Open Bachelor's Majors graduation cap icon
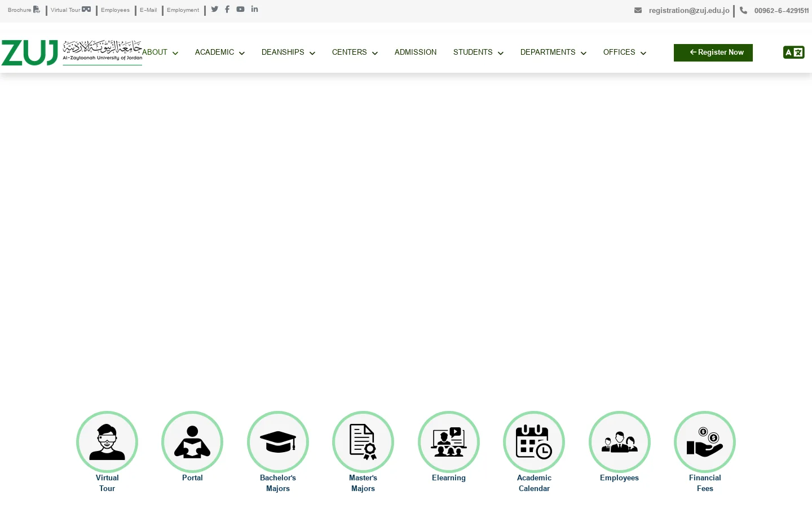 pyautogui.click(x=278, y=442)
